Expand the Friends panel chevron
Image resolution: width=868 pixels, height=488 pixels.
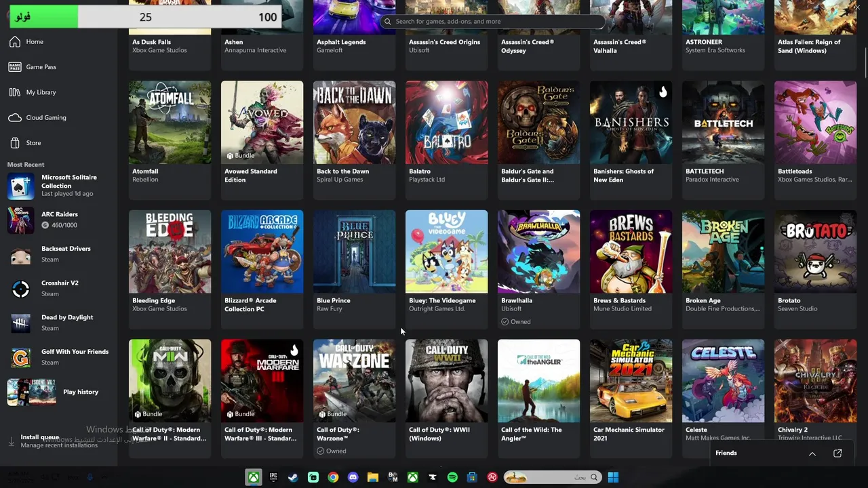tap(812, 453)
